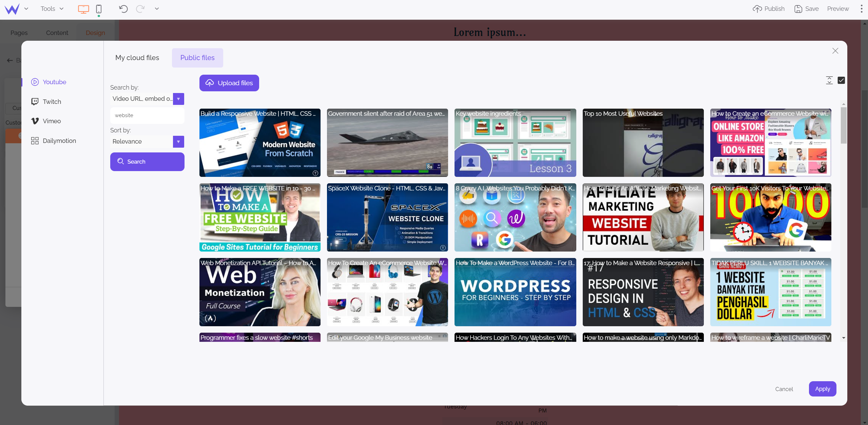Select the WordPress website tutorial thumbnail
This screenshot has height=425, width=868.
point(515,292)
